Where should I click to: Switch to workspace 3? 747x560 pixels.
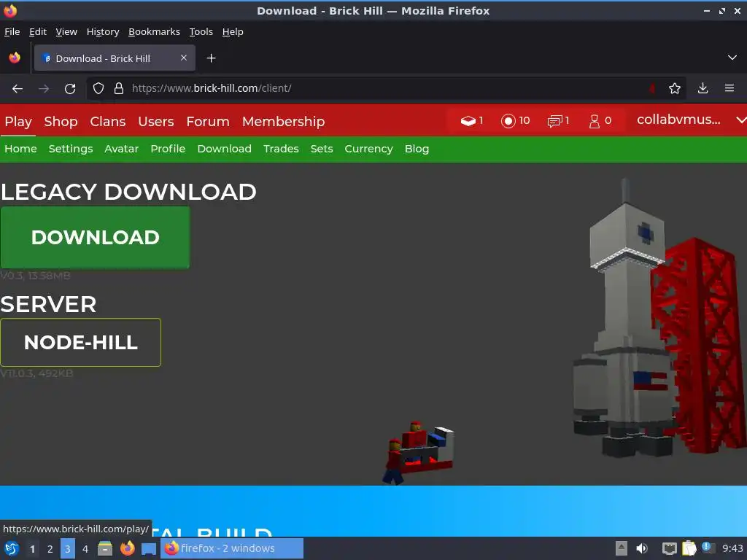click(68, 549)
